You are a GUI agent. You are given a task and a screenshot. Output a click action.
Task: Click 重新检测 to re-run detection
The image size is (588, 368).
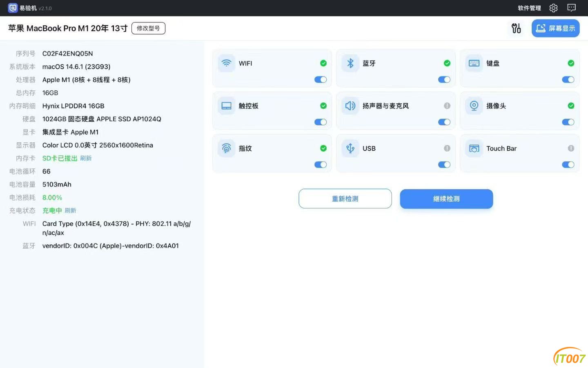tap(345, 199)
